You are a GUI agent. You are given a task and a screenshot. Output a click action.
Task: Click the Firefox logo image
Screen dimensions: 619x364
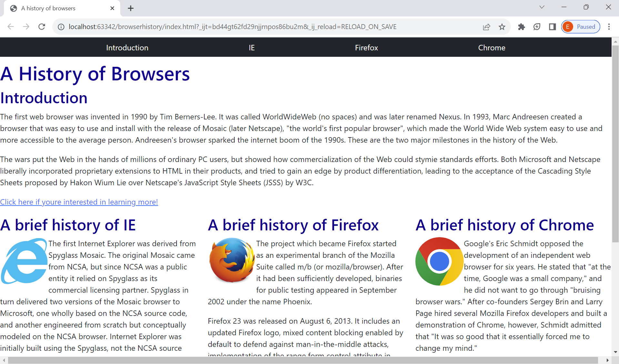pos(232,260)
